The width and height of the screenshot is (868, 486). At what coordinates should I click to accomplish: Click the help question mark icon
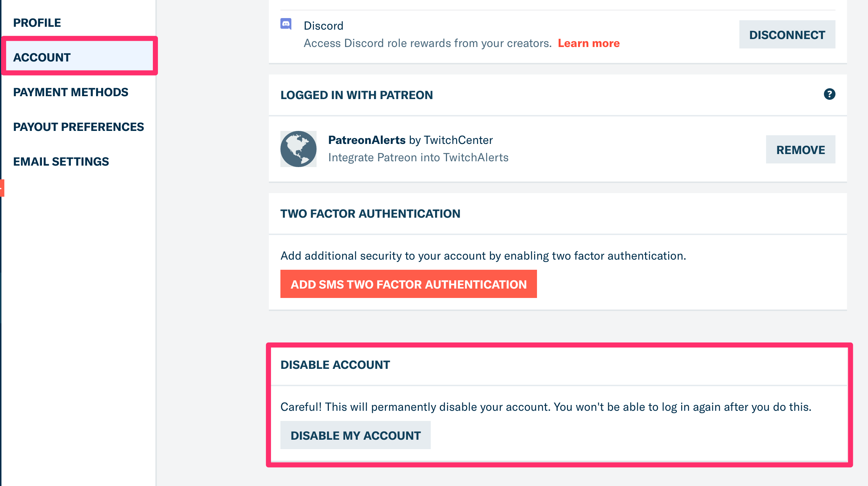pyautogui.click(x=829, y=94)
